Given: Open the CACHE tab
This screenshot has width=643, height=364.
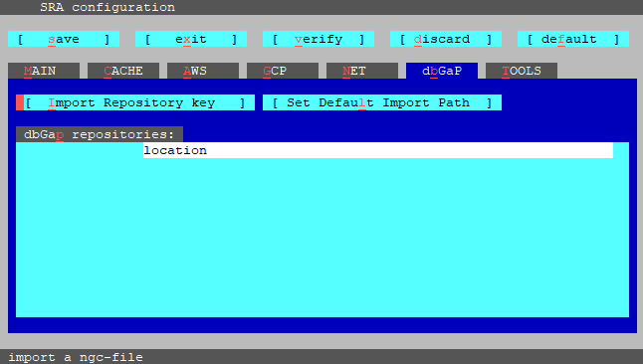Looking at the screenshot, I should pyautogui.click(x=123, y=71).
